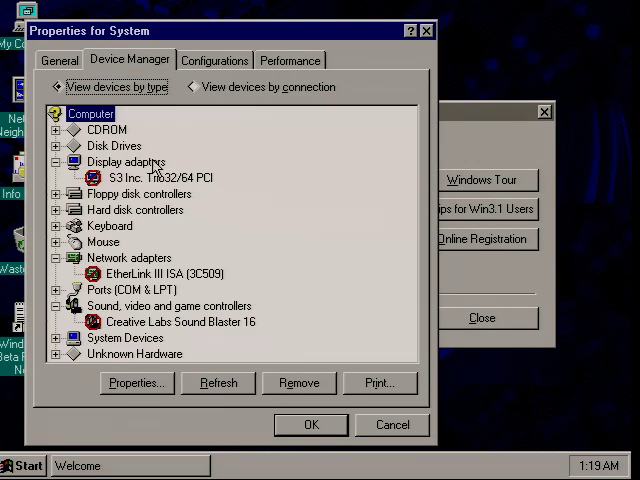
Task: Click the disabled Sound Blaster 16 icon
Action: click(x=93, y=322)
